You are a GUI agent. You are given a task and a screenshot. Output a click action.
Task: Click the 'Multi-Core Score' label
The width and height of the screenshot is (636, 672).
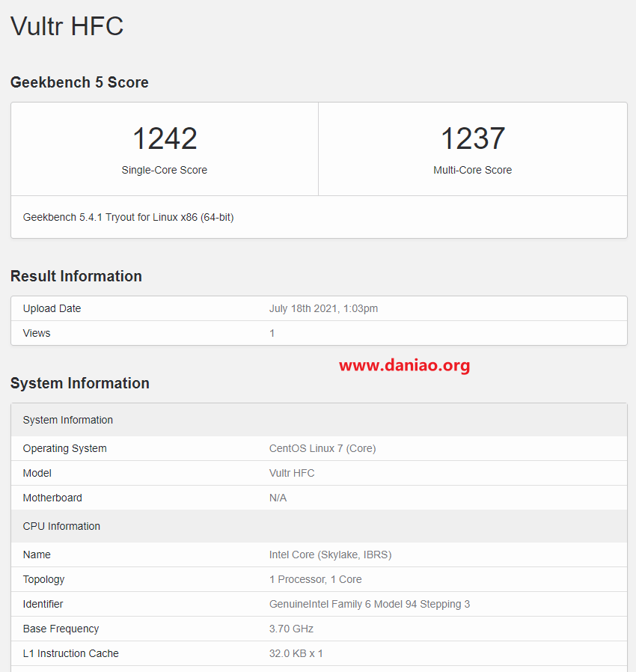pyautogui.click(x=472, y=170)
